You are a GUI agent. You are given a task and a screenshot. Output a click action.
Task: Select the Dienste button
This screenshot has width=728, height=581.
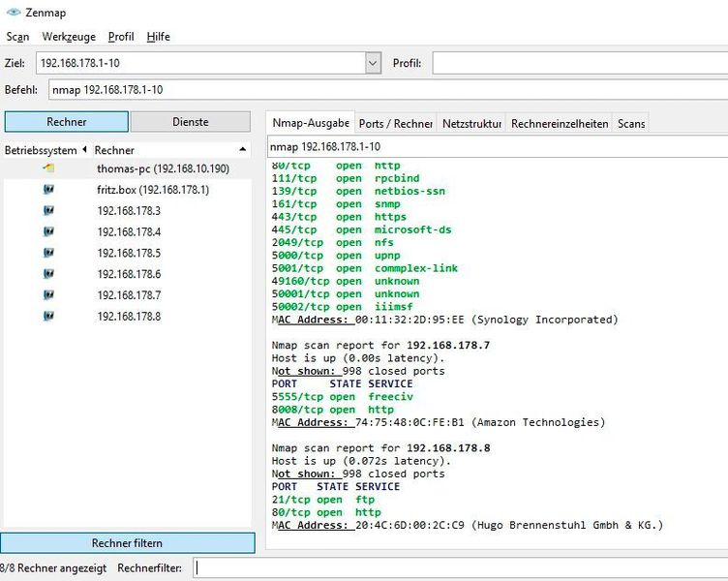pyautogui.click(x=191, y=122)
